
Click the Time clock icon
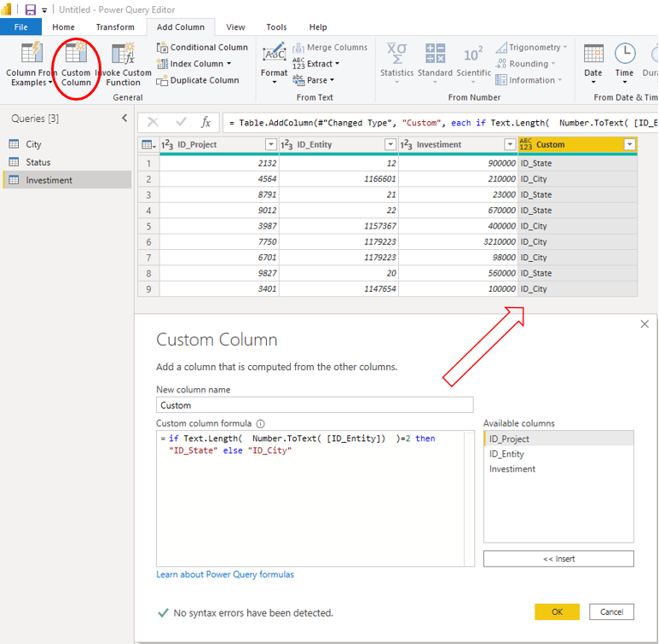pyautogui.click(x=625, y=54)
